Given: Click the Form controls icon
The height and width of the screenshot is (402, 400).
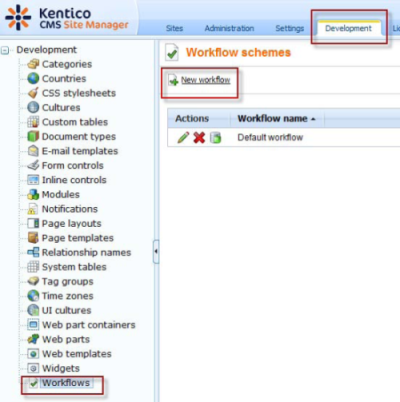Looking at the screenshot, I should [33, 165].
